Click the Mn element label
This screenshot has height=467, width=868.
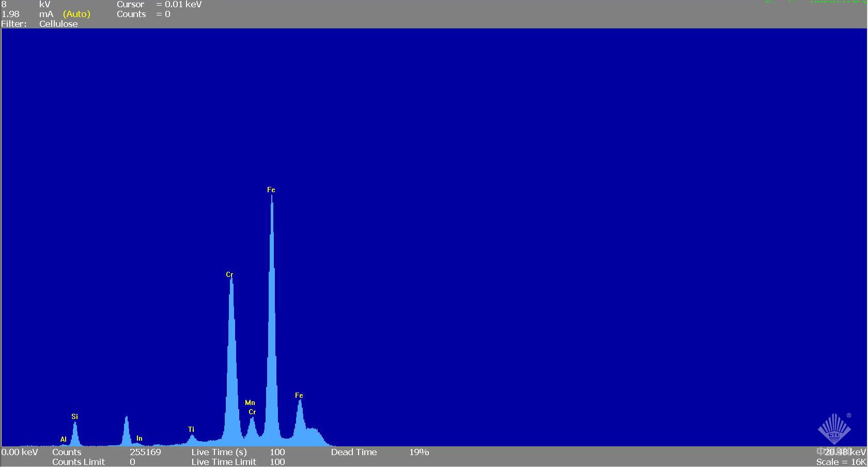point(250,402)
